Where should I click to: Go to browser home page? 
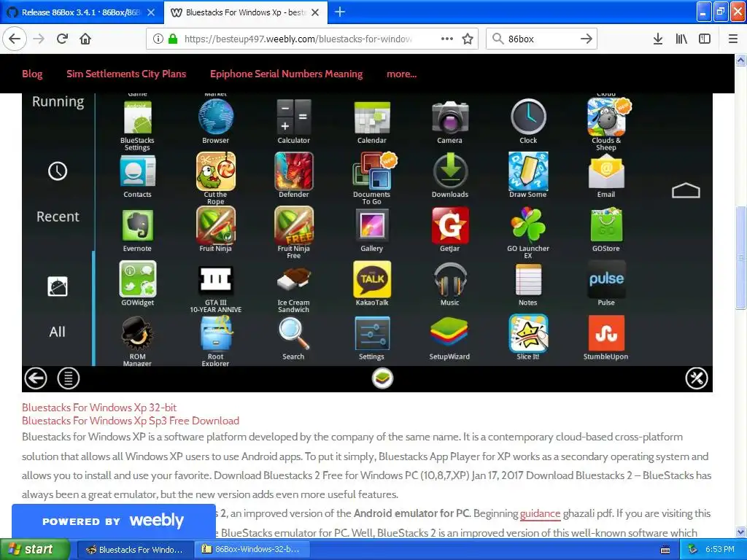[x=85, y=39]
